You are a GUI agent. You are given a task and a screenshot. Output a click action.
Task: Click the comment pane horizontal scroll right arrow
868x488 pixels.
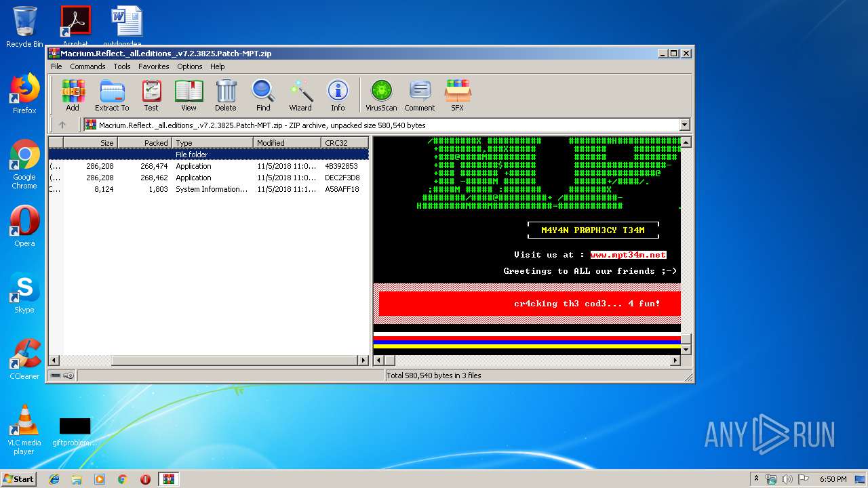click(675, 361)
